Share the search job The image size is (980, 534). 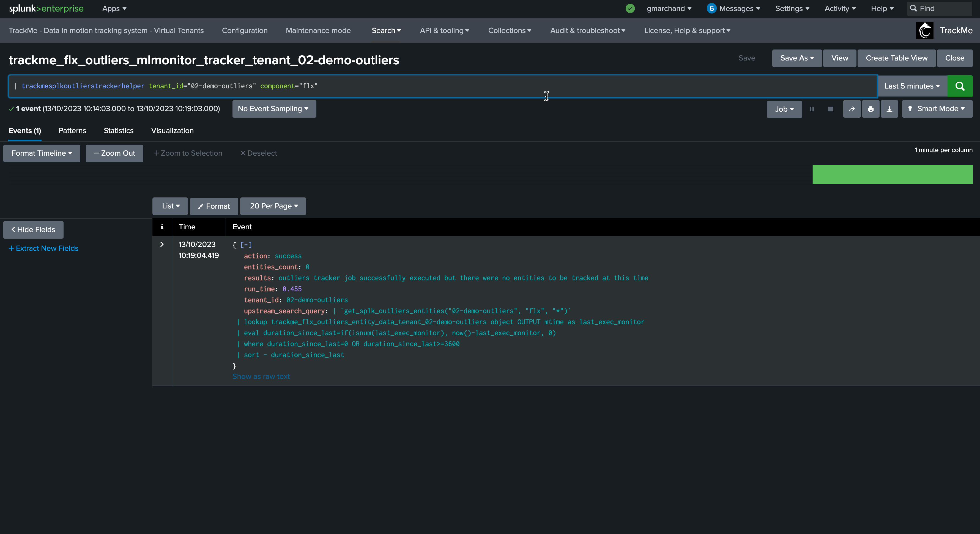(852, 109)
